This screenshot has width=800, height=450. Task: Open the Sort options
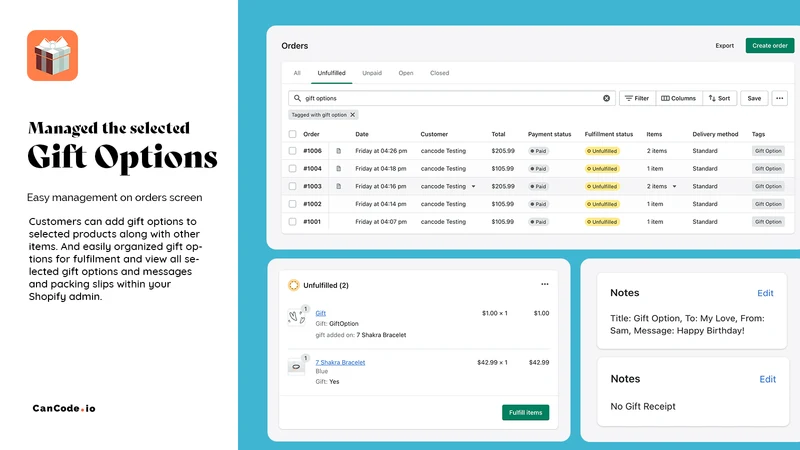tap(719, 98)
